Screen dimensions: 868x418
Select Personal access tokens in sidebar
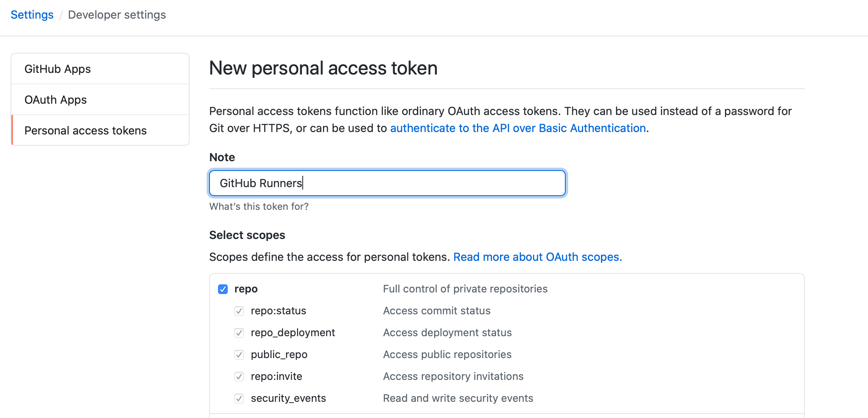click(x=86, y=130)
